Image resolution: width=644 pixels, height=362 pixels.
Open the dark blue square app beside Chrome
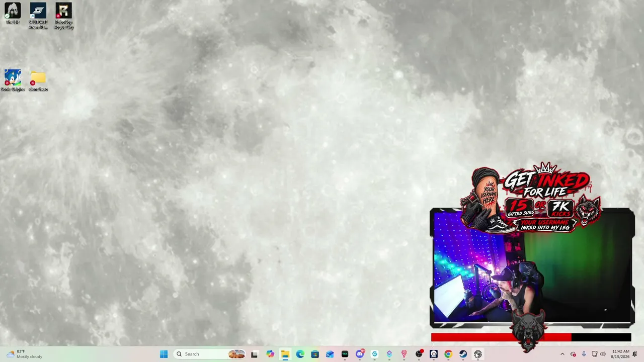pyautogui.click(x=434, y=354)
